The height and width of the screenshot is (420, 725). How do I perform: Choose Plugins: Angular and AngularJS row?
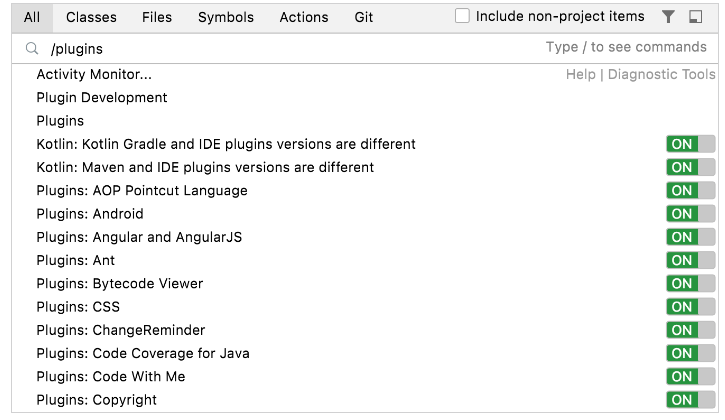[x=365, y=237]
